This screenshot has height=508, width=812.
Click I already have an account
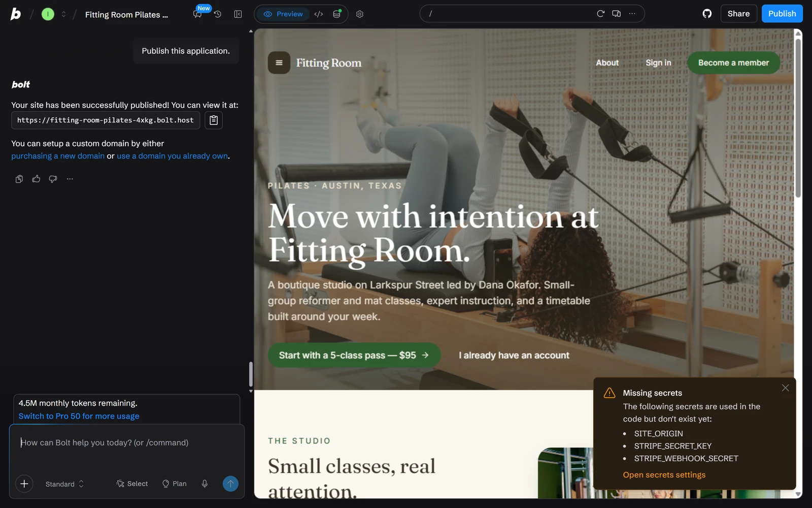point(514,356)
